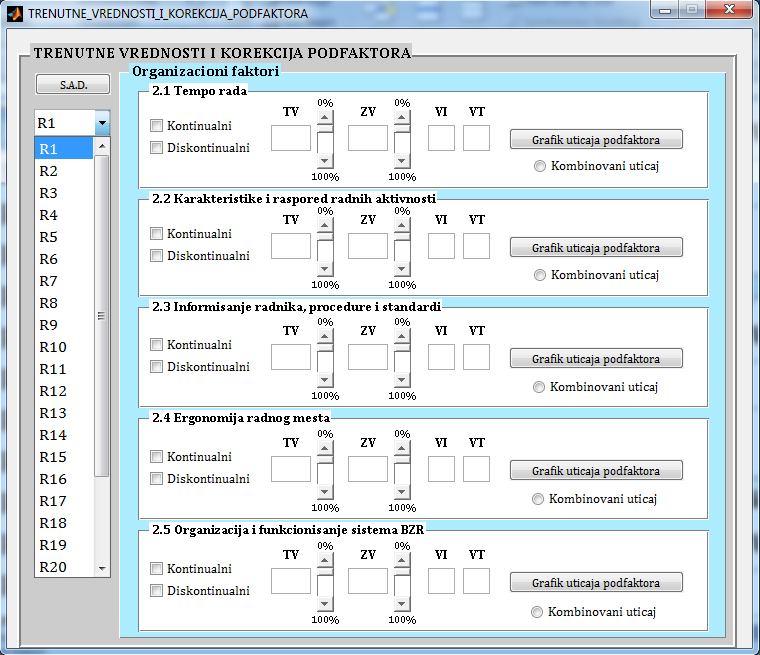Choose R14 from the list

pyautogui.click(x=63, y=434)
